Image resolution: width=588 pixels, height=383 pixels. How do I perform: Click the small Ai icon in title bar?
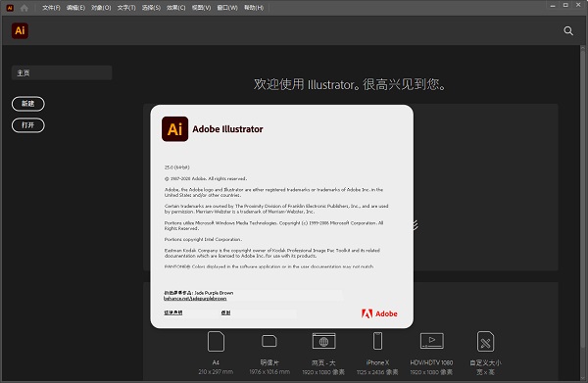click(10, 8)
